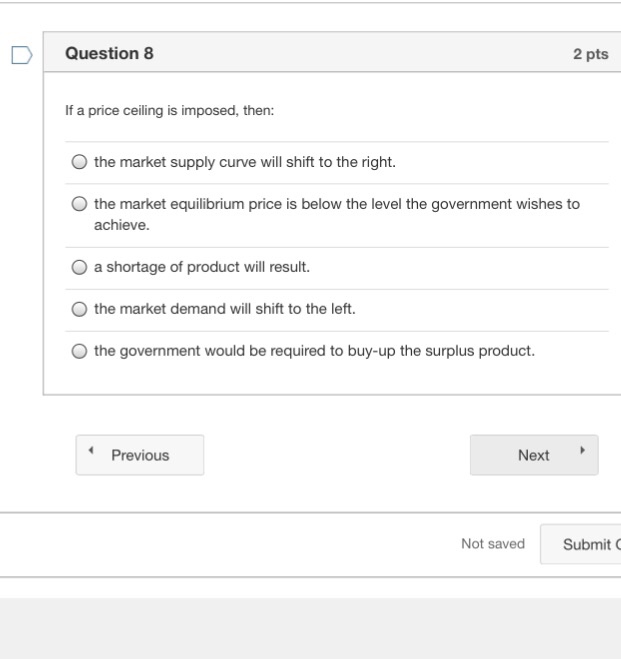
Task: Click the Question 8 heading
Action: (109, 54)
